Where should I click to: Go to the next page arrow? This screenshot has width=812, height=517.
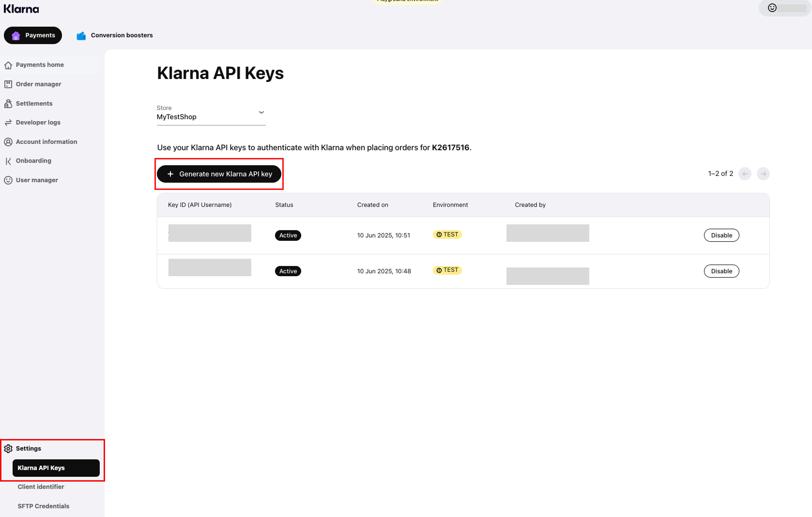[764, 174]
